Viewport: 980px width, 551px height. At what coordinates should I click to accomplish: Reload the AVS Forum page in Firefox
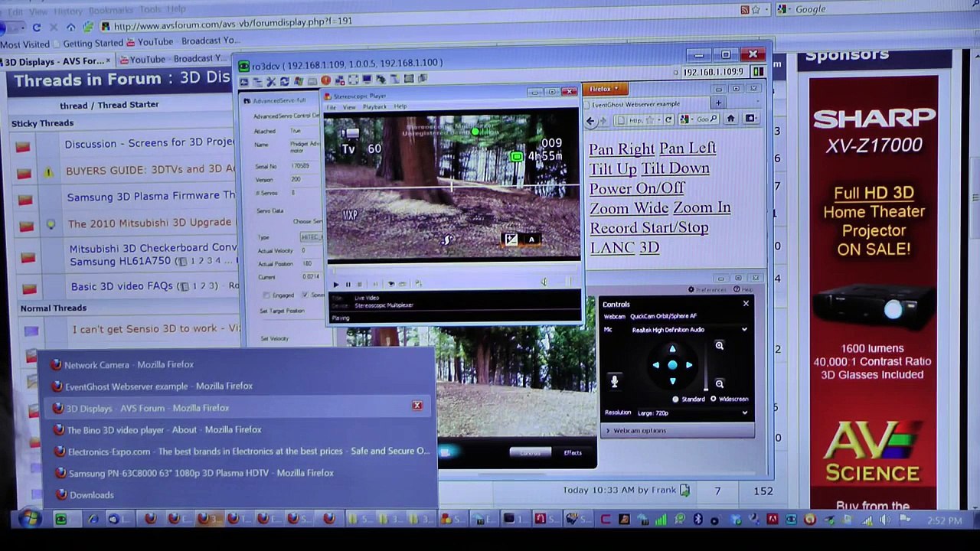point(36,28)
